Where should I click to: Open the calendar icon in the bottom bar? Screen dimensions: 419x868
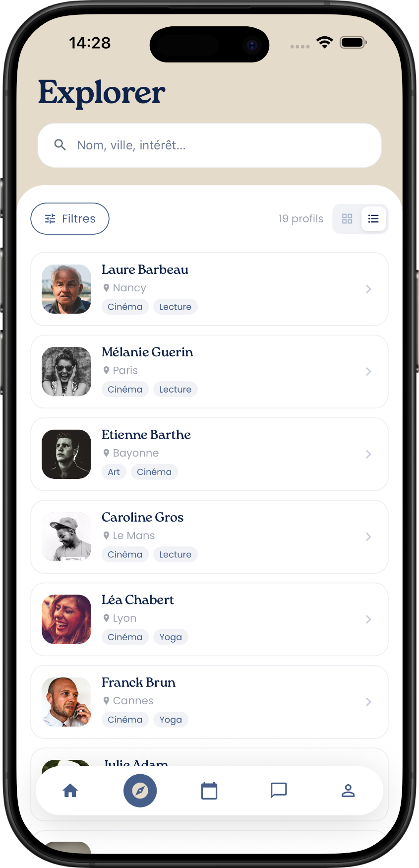[209, 791]
